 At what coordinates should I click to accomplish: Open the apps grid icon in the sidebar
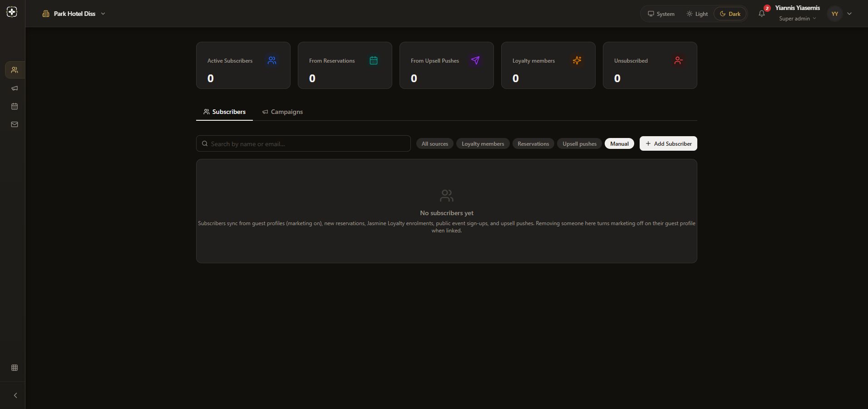[15, 368]
